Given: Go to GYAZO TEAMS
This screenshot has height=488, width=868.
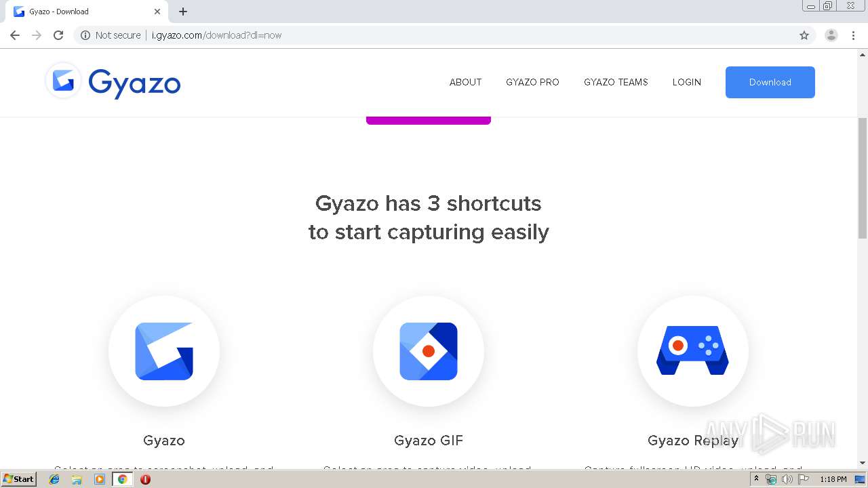Looking at the screenshot, I should [x=616, y=82].
